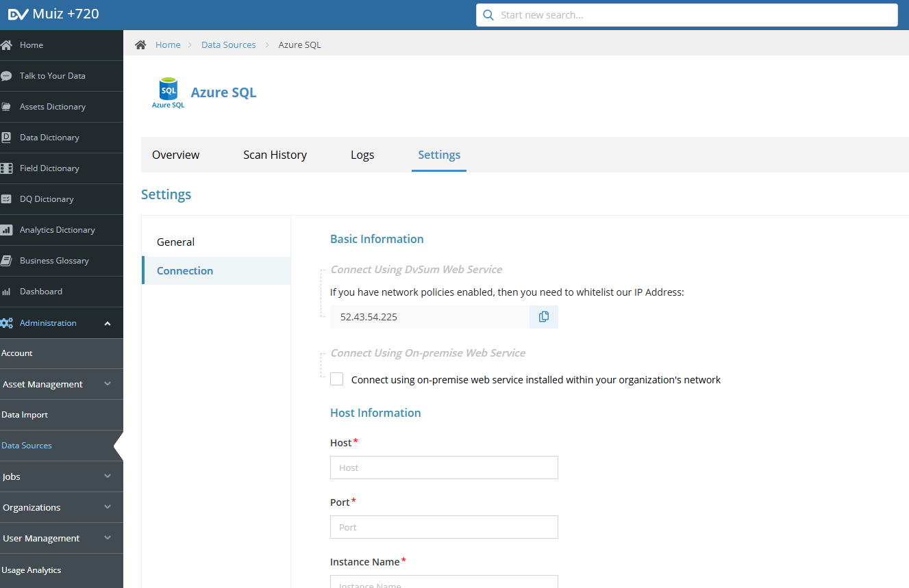Click into the Port input field
The width and height of the screenshot is (909, 588).
point(444,527)
